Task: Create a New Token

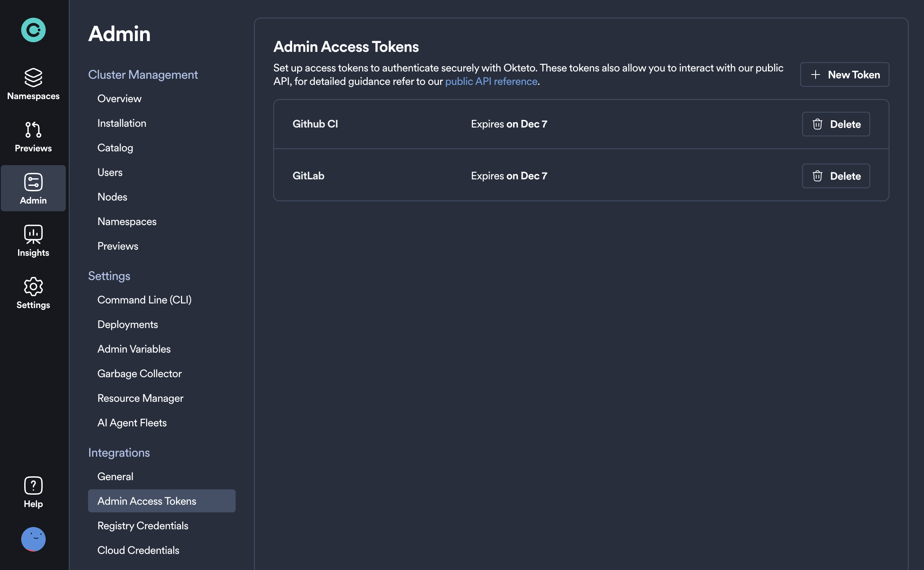Action: tap(845, 75)
